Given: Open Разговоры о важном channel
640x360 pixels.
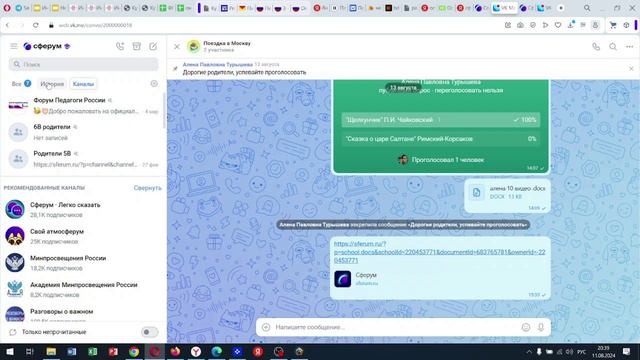Looking at the screenshot, I should (x=83, y=314).
